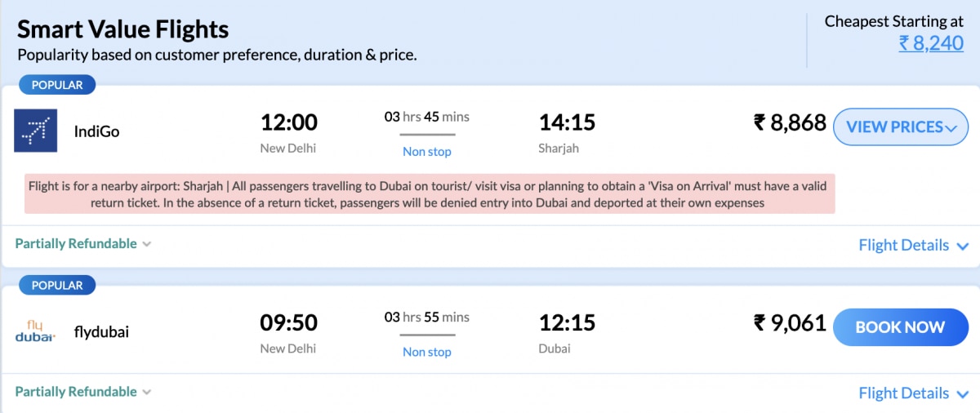Click the flydubai airline logo
Viewport: 980px width, 413px height.
(35, 331)
